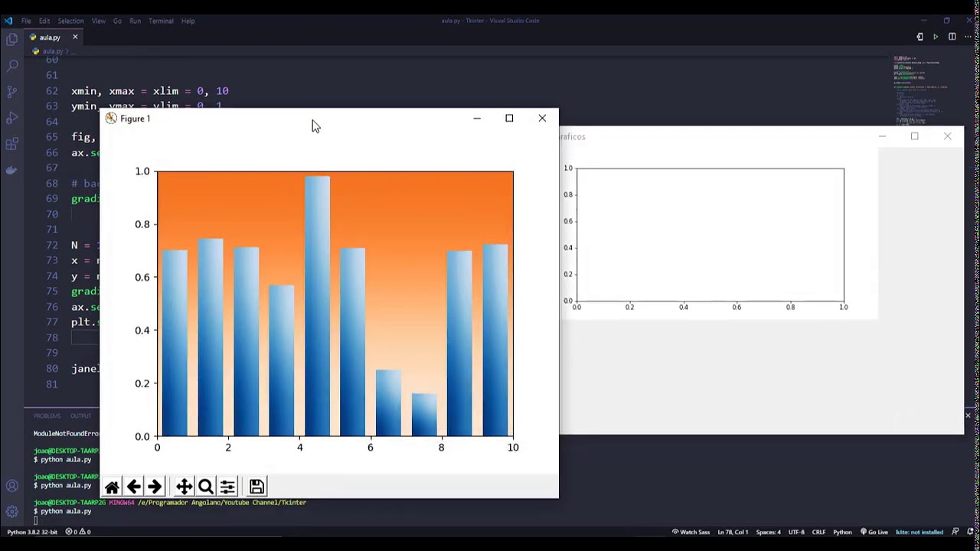Screen dimensions: 980x551
Task: Open the Terminal menu
Action: [161, 21]
